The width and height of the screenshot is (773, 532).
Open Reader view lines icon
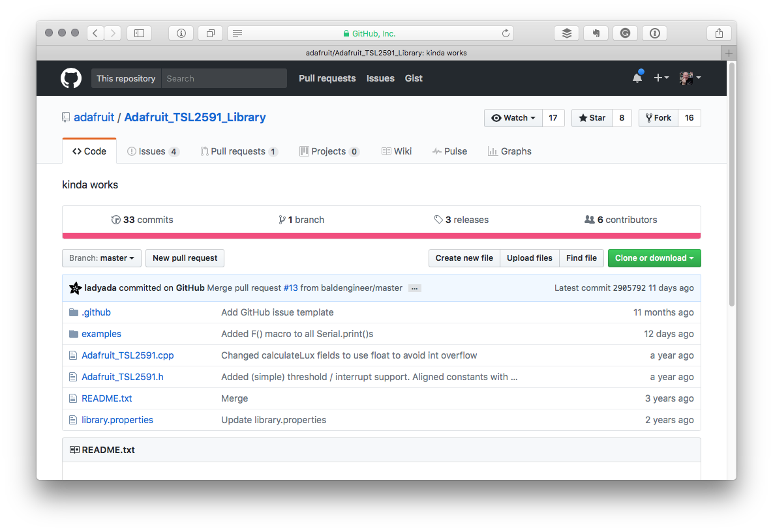237,33
